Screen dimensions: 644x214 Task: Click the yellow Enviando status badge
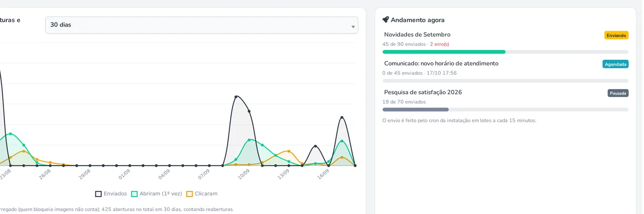coord(616,35)
